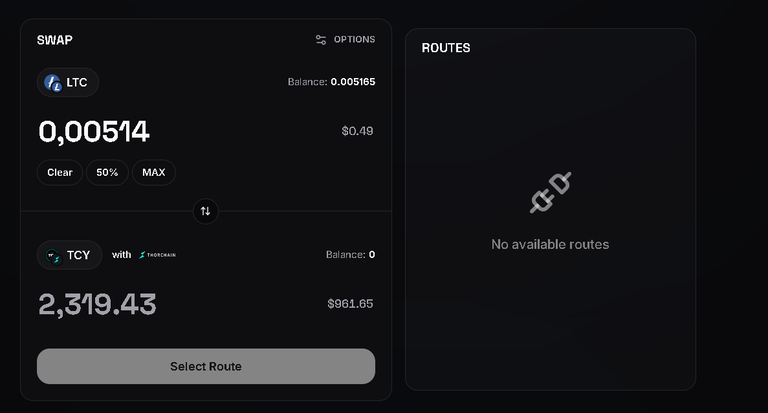The width and height of the screenshot is (768, 413).
Task: Click the TCY Balance: 0 text
Action: pyautogui.click(x=351, y=255)
